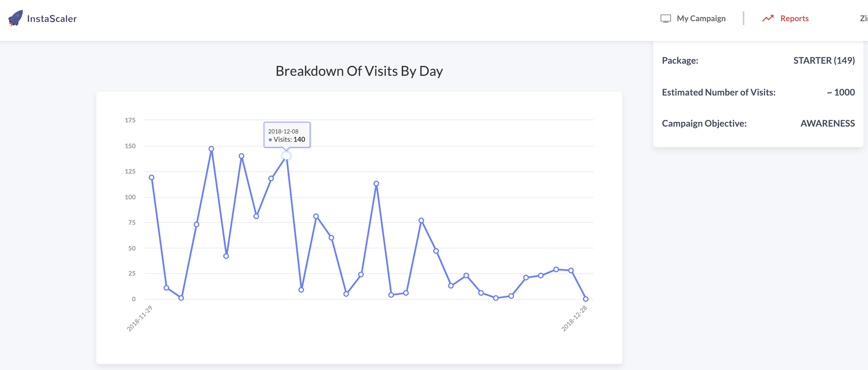Click the InstaScaler rocket logo
Screen dimensions: 868x370
(x=15, y=18)
